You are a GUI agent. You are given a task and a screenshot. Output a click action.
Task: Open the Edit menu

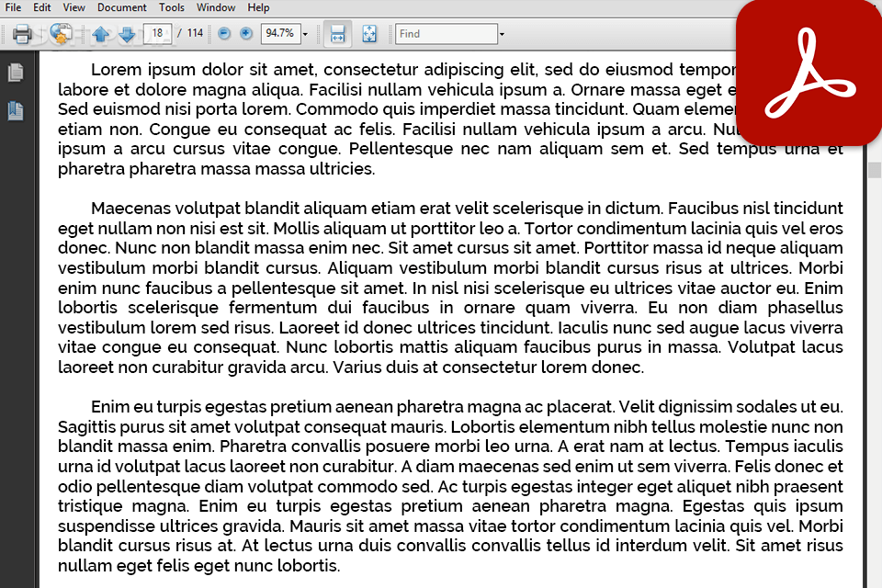coord(41,7)
